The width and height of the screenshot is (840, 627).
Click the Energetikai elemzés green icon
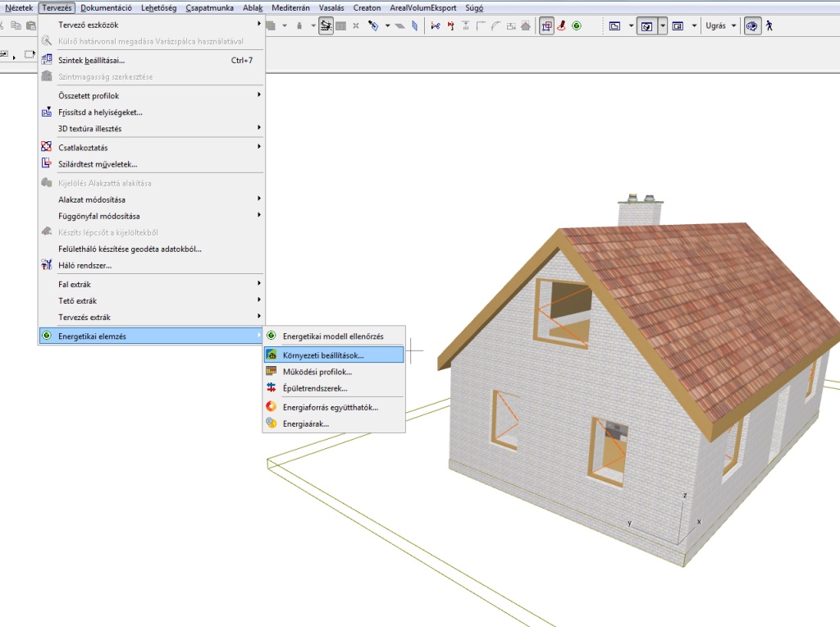(47, 336)
